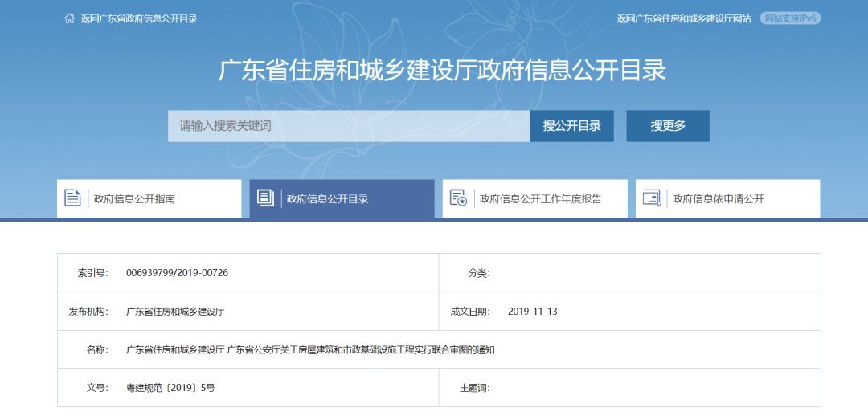Click the 文号 label
This screenshot has width=868, height=416.
[97, 388]
